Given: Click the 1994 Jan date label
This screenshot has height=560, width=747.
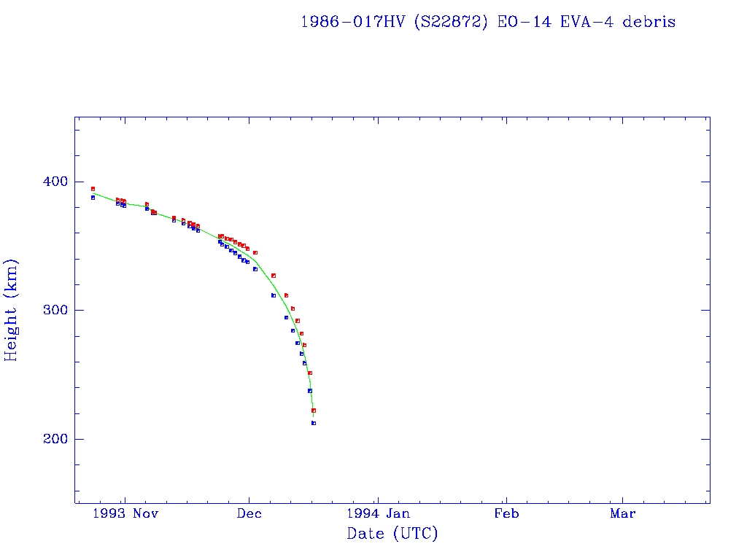Looking at the screenshot, I should pyautogui.click(x=378, y=513).
